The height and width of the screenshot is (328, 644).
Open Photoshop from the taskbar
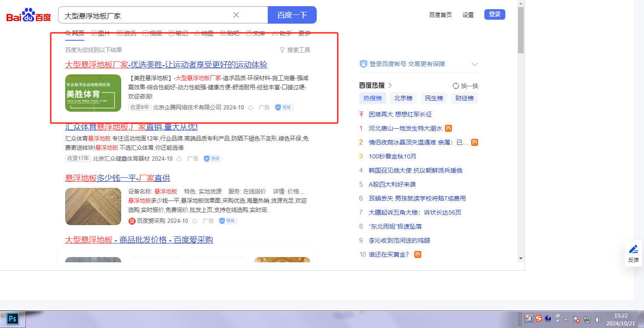coord(13,319)
